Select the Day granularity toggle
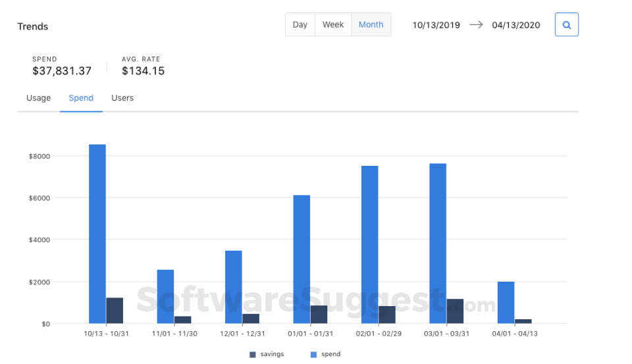This screenshot has height=364, width=632. point(300,24)
